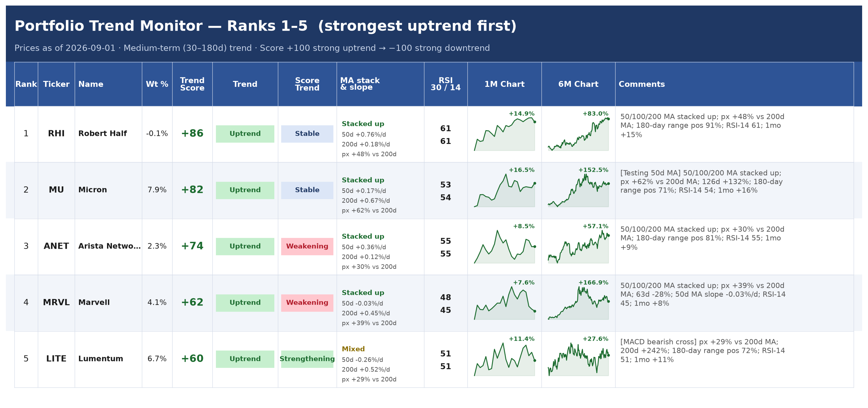
Task: Click the Strengthening badge for Lumentum
Action: [307, 359]
